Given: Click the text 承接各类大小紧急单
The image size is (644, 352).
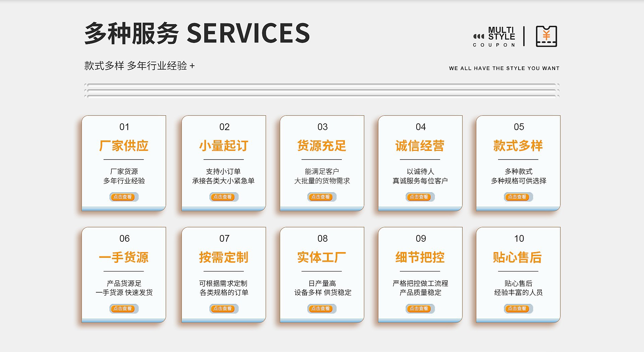Looking at the screenshot, I should click(223, 181).
